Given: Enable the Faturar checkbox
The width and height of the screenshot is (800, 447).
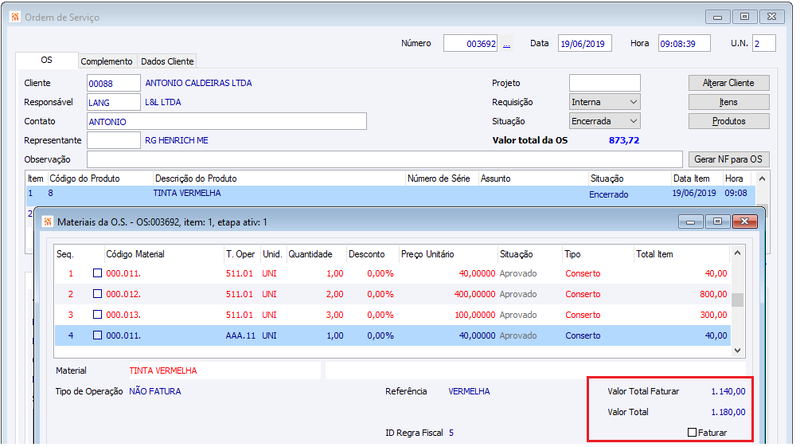Looking at the screenshot, I should 692,433.
